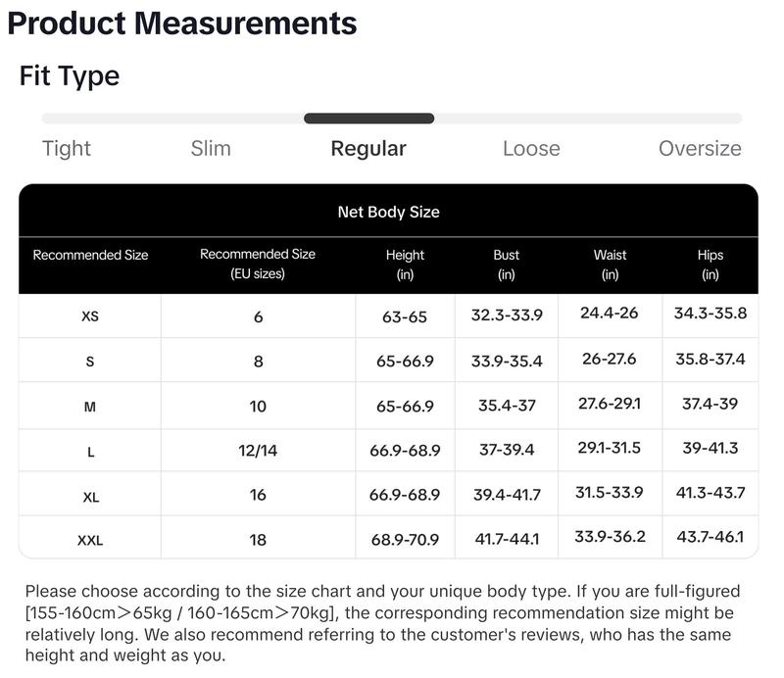Viewport: 784px width, 678px height.
Task: Click the dark fit type slider handle
Action: (369, 119)
